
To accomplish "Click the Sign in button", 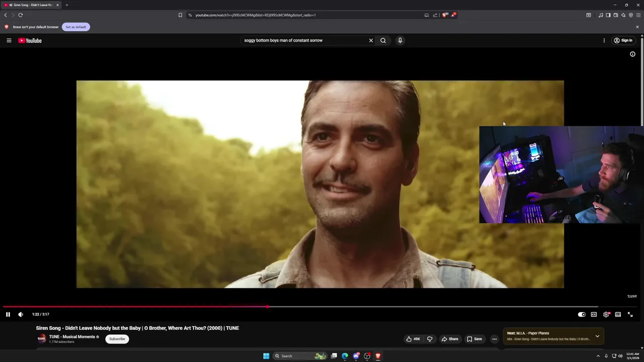I will click(x=623, y=40).
